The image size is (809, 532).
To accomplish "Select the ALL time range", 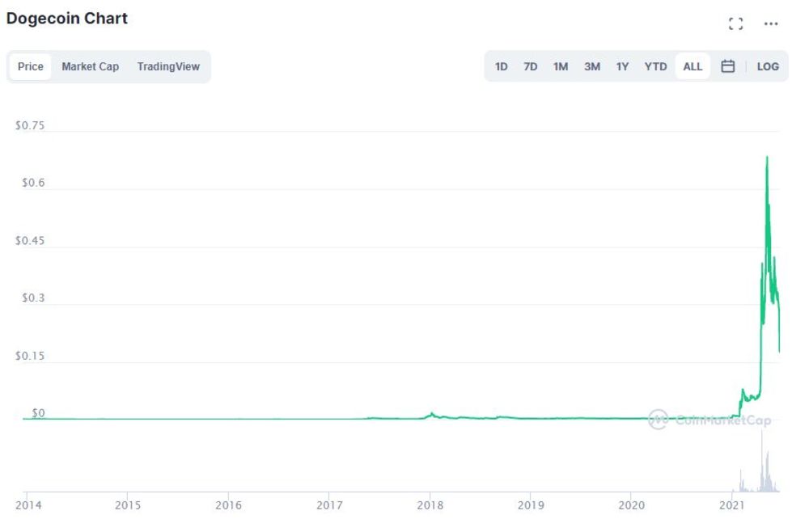I will click(x=693, y=66).
